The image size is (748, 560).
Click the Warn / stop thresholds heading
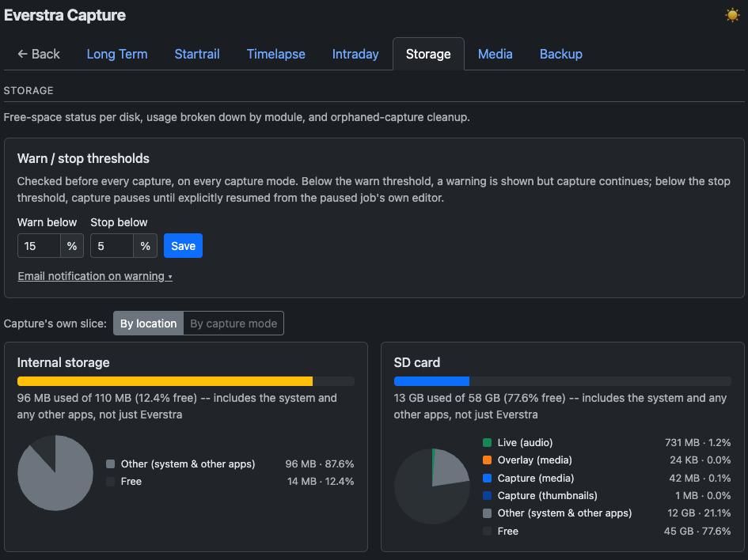[x=83, y=159]
